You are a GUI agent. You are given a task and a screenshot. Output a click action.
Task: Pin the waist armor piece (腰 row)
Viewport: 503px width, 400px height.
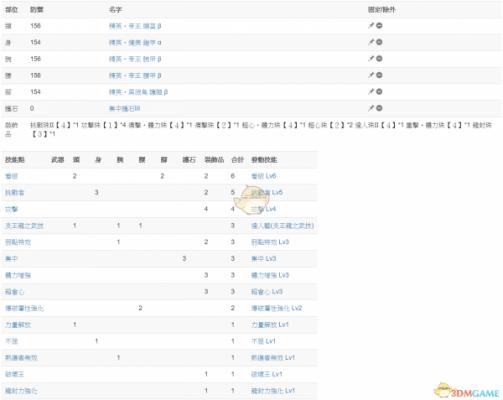[371, 75]
